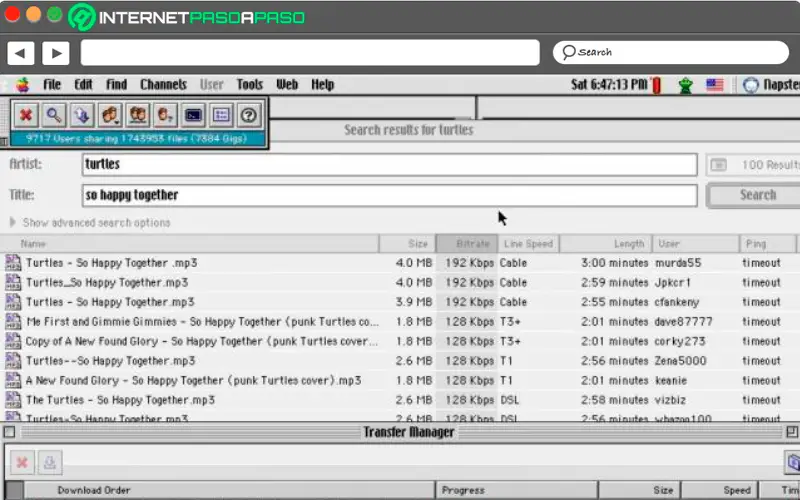Screen dimensions: 800x500
Task: Open the File menu
Action: [52, 85]
